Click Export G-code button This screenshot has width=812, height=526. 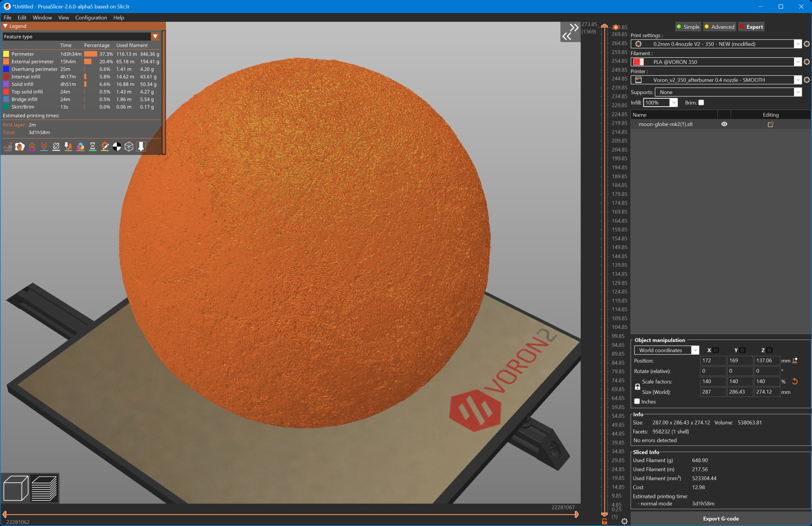click(720, 518)
